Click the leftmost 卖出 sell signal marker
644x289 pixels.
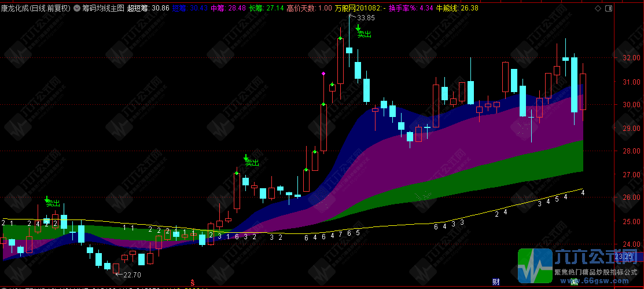click(x=51, y=202)
